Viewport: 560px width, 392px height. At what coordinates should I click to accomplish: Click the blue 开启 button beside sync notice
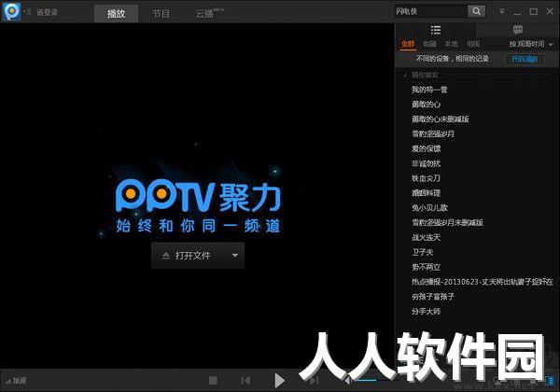coord(524,59)
